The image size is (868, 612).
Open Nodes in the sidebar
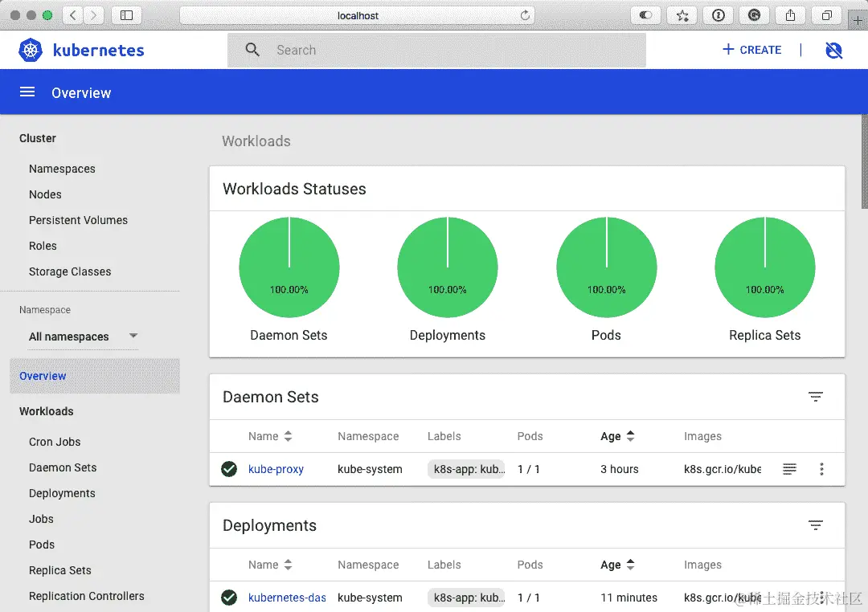(45, 194)
